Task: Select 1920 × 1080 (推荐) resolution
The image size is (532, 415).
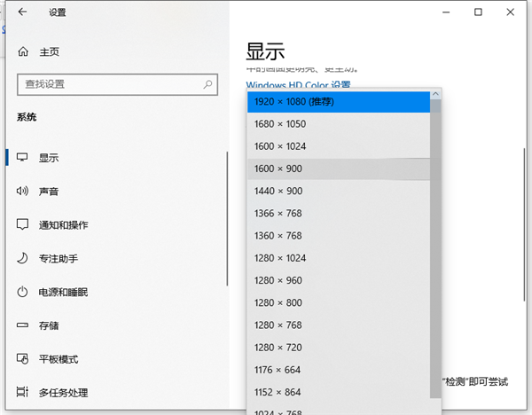Action: click(x=338, y=102)
